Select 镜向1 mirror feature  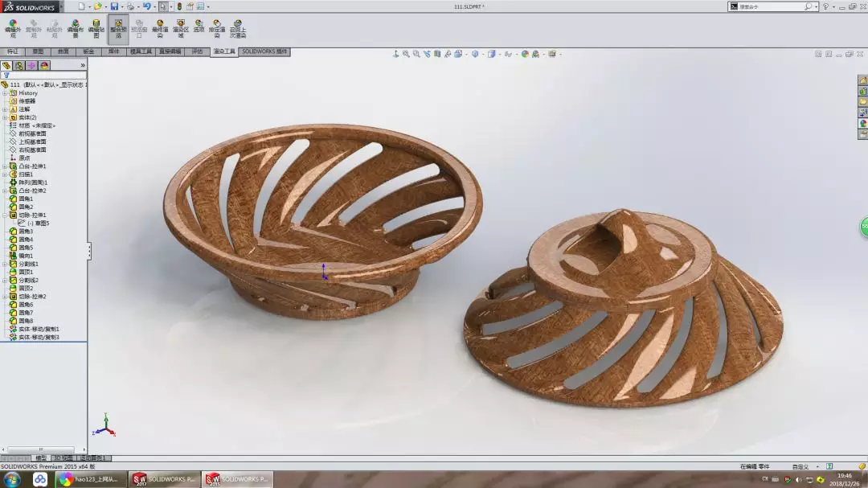(x=21, y=256)
